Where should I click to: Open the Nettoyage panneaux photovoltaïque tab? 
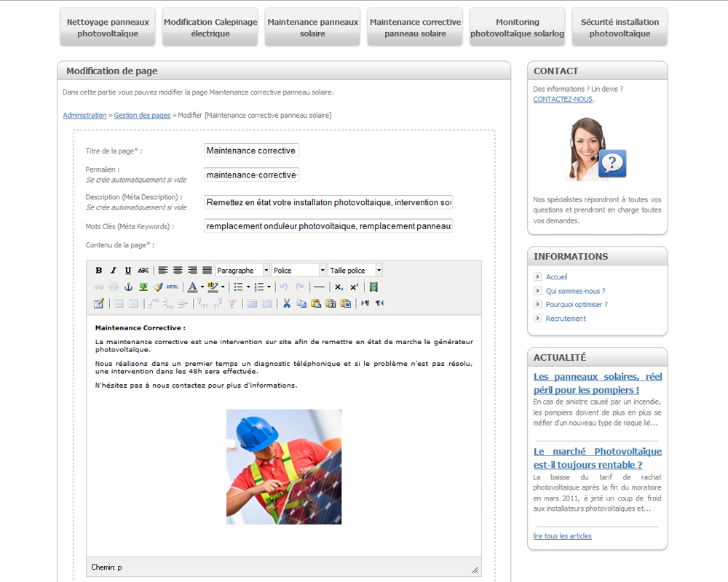coord(108,28)
